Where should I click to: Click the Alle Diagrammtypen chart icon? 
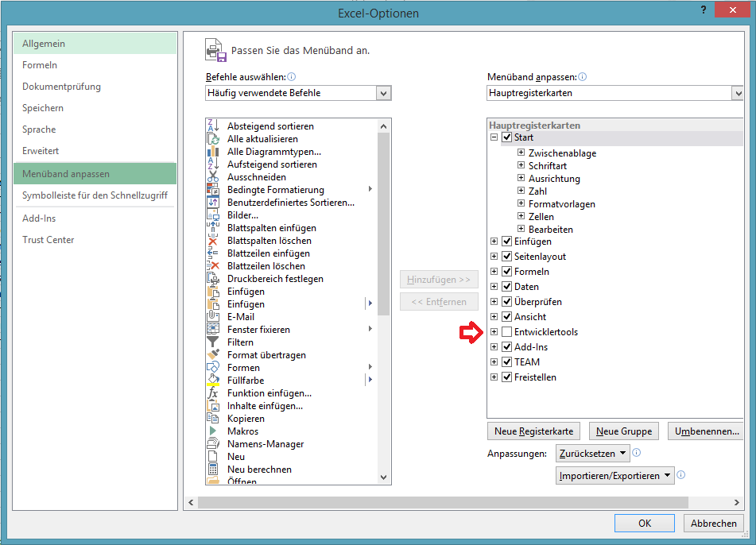213,151
